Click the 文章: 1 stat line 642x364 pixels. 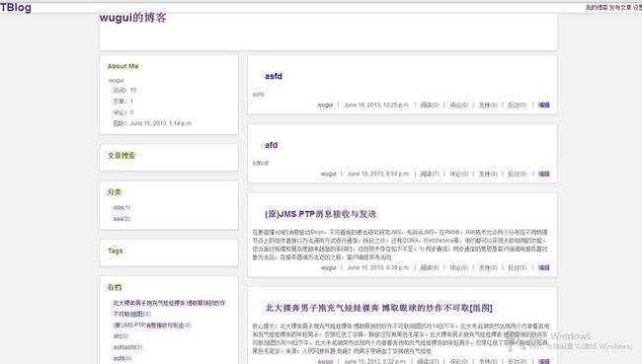pos(122,101)
